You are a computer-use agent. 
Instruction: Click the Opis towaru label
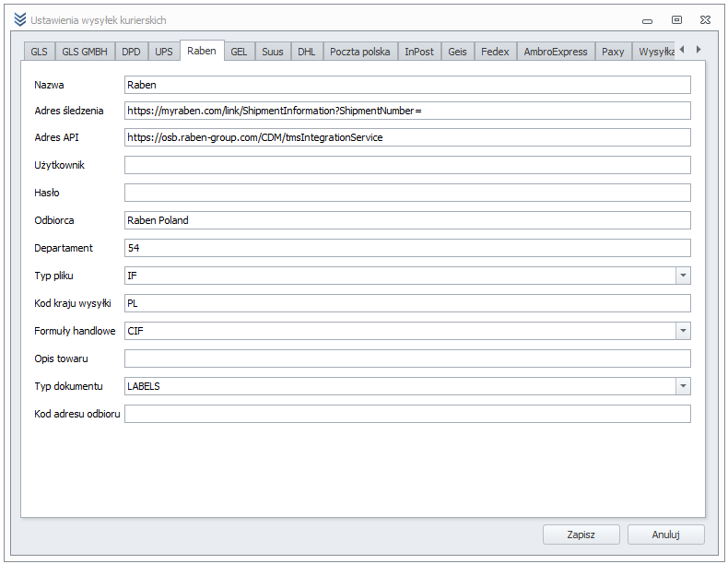tap(61, 358)
